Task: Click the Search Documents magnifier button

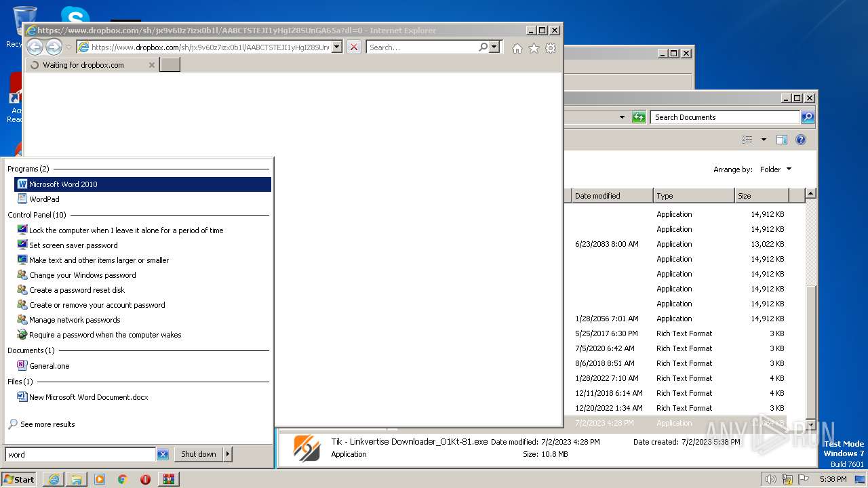Action: click(x=807, y=117)
